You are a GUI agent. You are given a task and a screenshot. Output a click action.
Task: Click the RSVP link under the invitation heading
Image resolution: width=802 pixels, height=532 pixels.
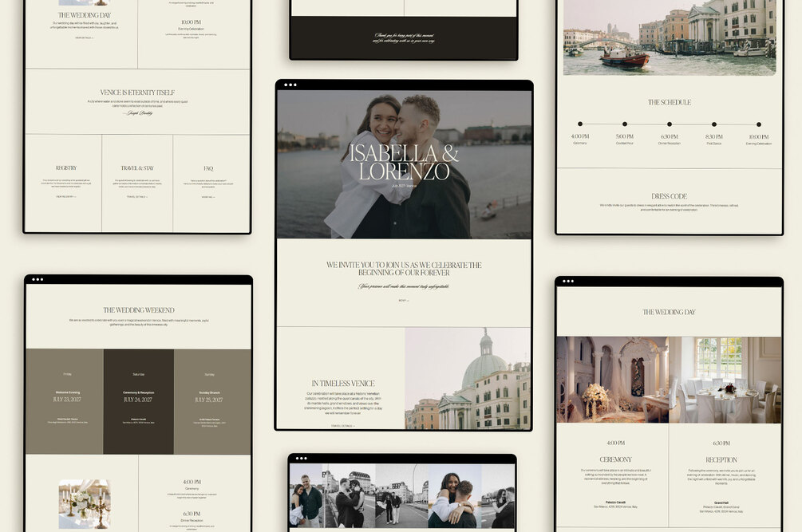tap(404, 301)
